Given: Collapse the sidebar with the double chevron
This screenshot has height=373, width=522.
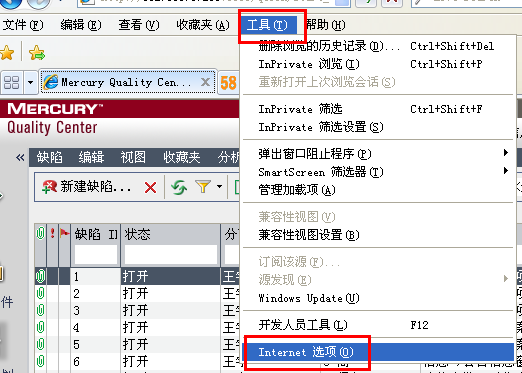Looking at the screenshot, I should coord(20,157).
